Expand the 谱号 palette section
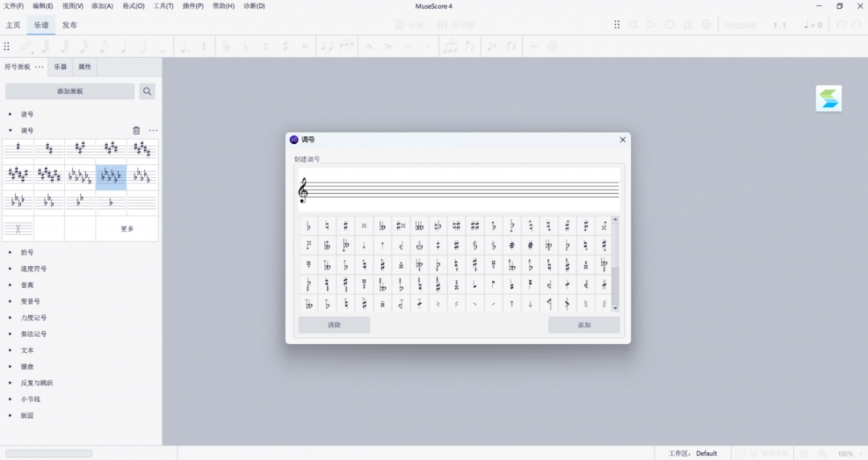 [x=10, y=114]
